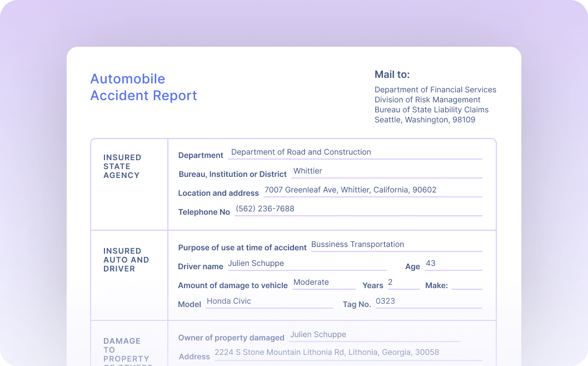The image size is (588, 366).
Task: Click the INSURED STATE AGENCY section label
Action: pyautogui.click(x=122, y=166)
